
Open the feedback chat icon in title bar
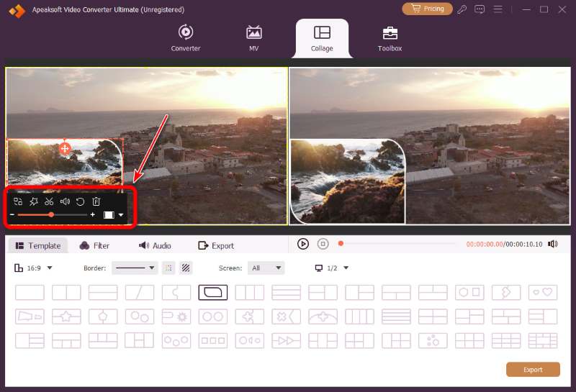pyautogui.click(x=480, y=9)
